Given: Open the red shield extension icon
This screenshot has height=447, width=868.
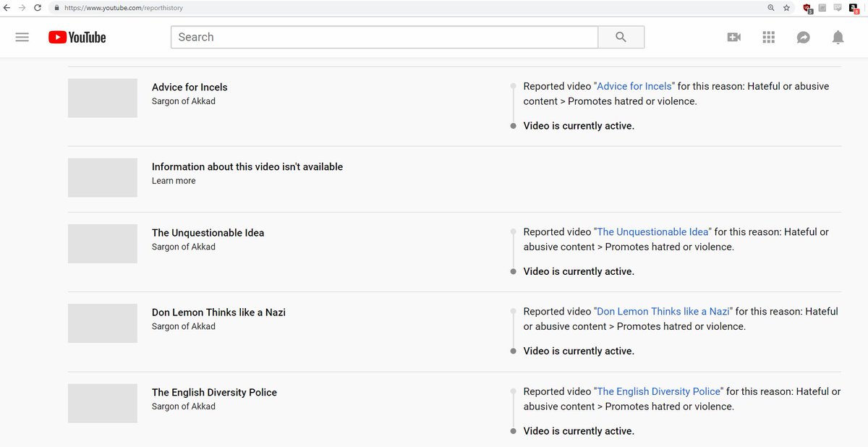Looking at the screenshot, I should [x=807, y=9].
